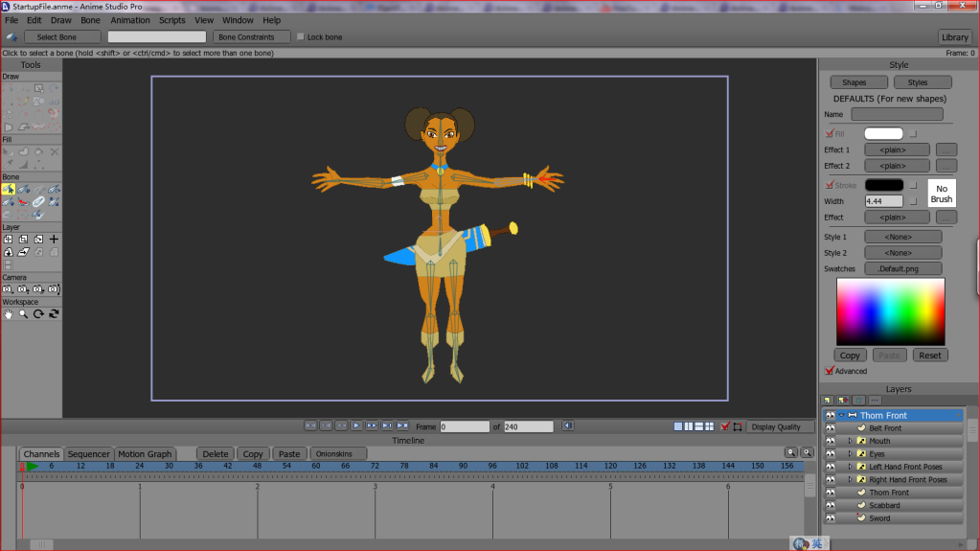Switch to the four-pane view layout
The width and height of the screenshot is (980, 551).
point(710,426)
